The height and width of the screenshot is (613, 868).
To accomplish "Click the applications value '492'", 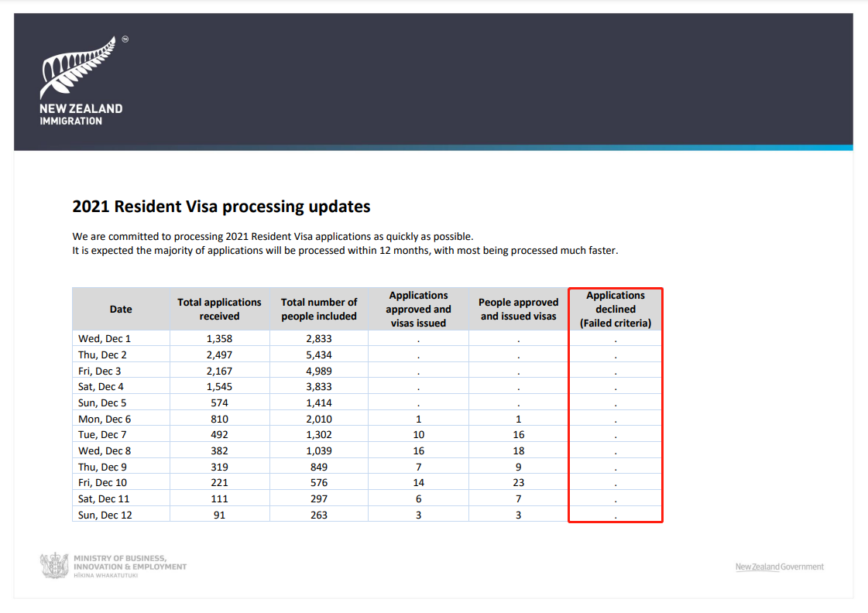I will (x=219, y=435).
